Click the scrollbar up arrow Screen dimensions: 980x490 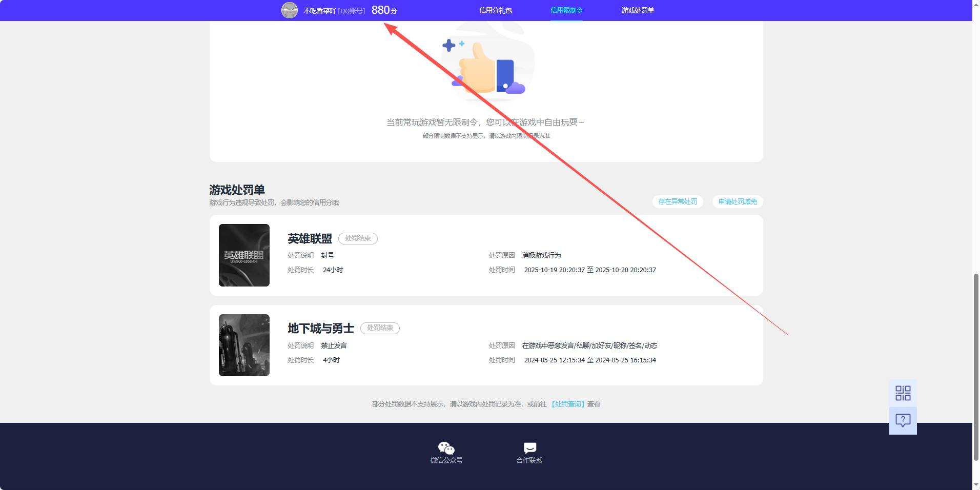click(976, 4)
